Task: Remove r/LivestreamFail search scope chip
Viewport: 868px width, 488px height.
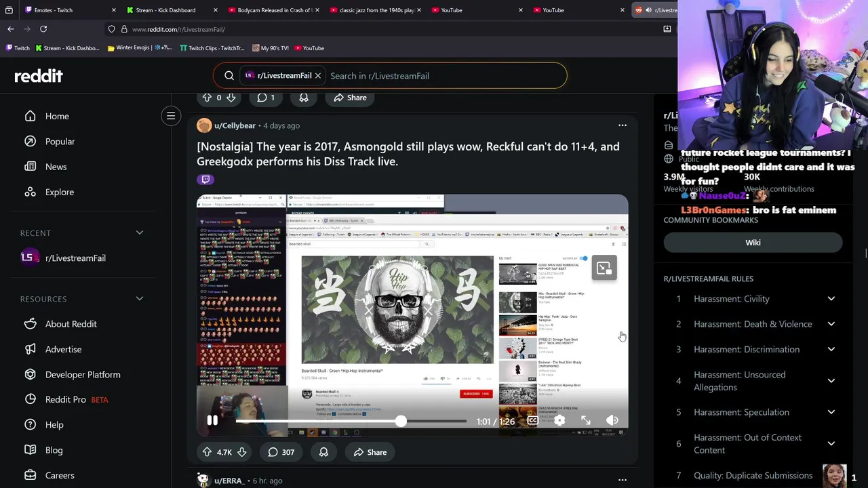Action: coord(317,76)
